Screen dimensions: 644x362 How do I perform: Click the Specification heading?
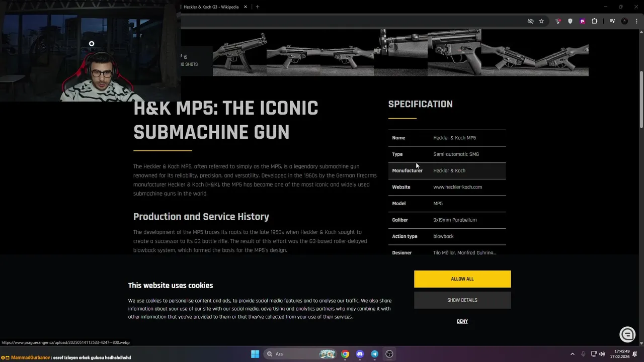420,104
